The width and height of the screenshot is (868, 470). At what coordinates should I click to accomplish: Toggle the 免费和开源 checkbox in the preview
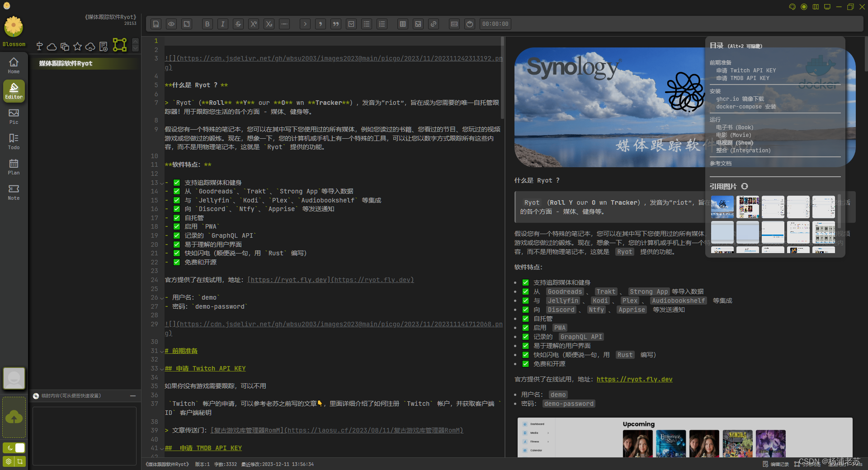click(526, 364)
